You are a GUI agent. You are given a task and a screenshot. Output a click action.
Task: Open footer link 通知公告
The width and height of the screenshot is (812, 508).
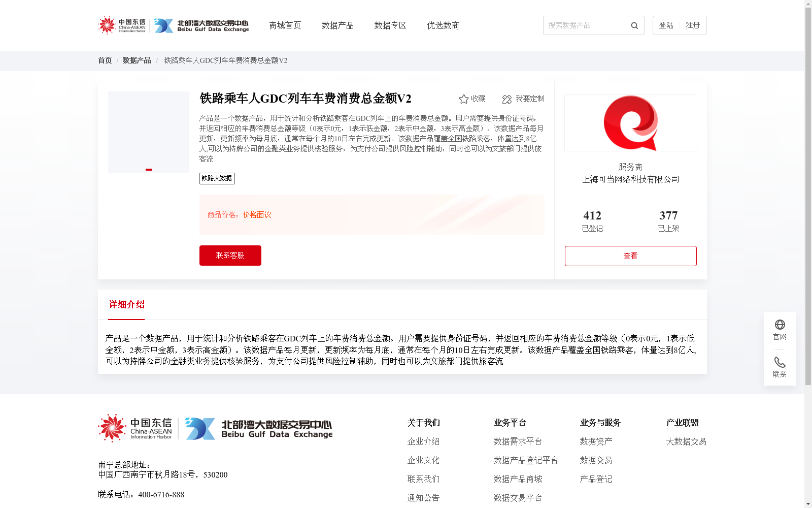423,498
